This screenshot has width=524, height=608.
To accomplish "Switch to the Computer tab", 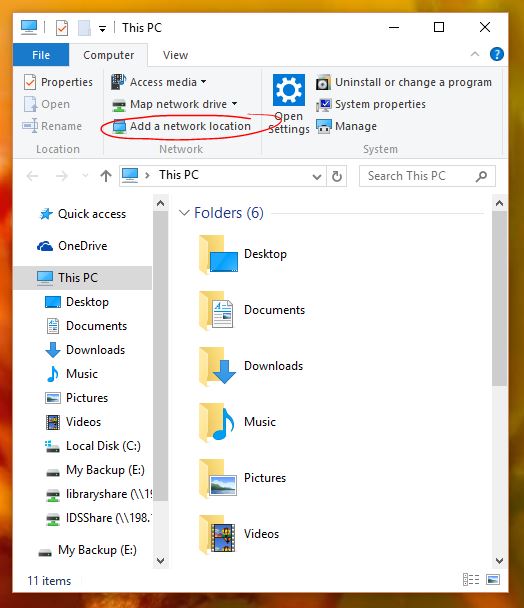I will (109, 55).
